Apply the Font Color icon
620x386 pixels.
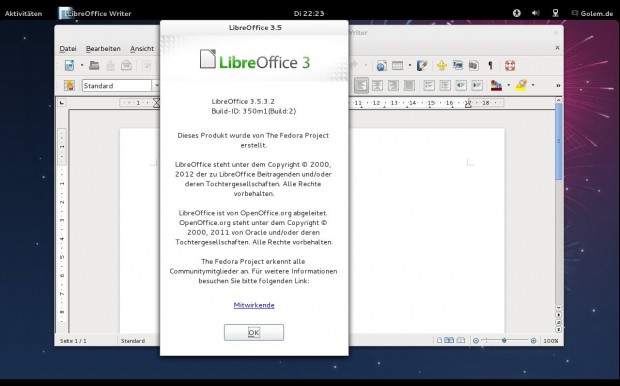coord(496,85)
